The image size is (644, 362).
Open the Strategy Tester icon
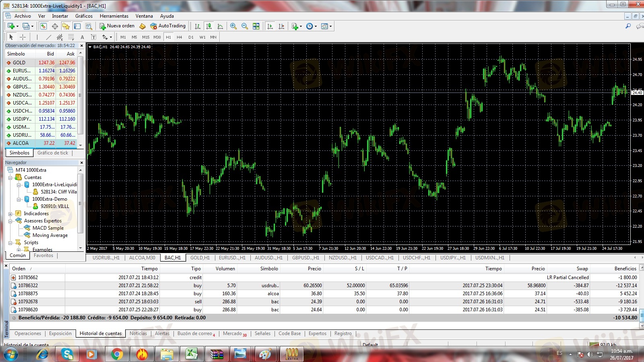pyautogui.click(x=89, y=26)
